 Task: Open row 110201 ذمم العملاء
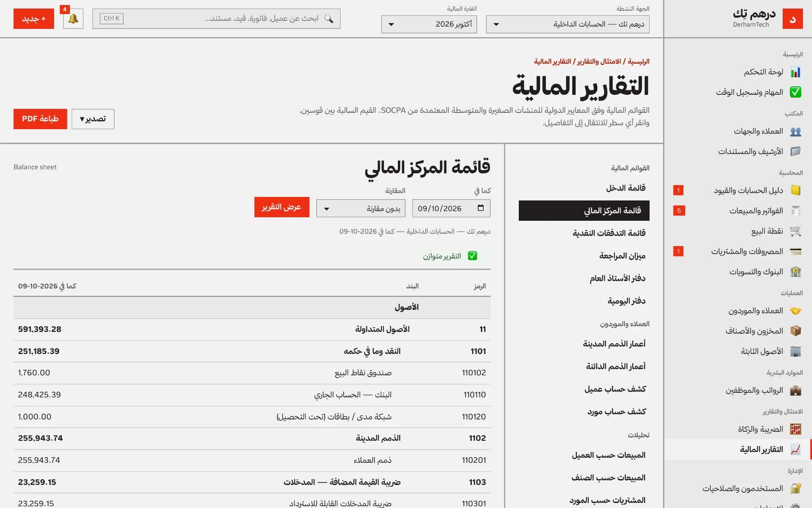coord(252,461)
